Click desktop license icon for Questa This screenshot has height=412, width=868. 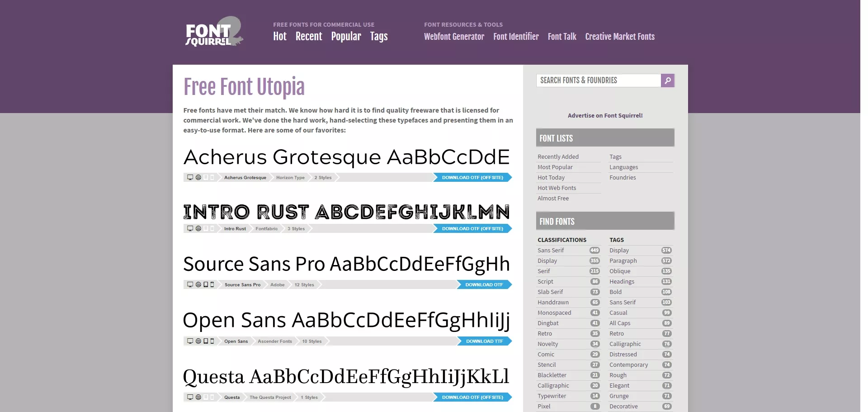190,397
